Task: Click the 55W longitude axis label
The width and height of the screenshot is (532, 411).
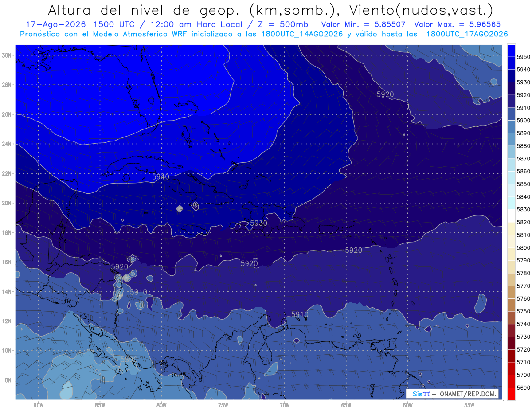Action: pyautogui.click(x=469, y=406)
